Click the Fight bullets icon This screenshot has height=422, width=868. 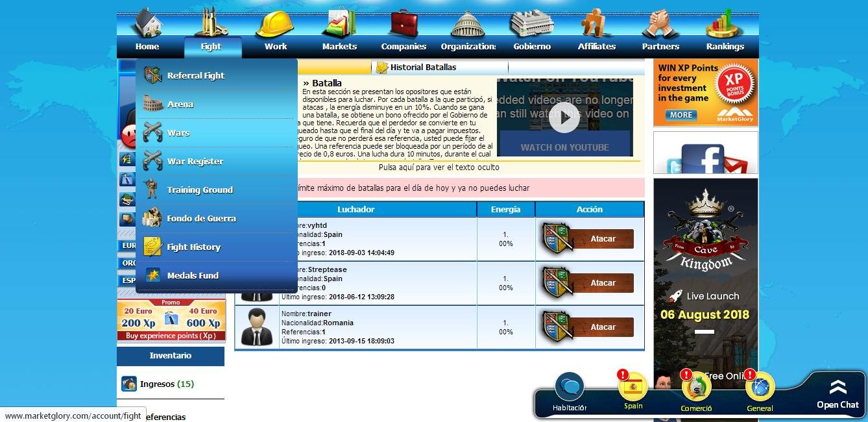[212, 22]
